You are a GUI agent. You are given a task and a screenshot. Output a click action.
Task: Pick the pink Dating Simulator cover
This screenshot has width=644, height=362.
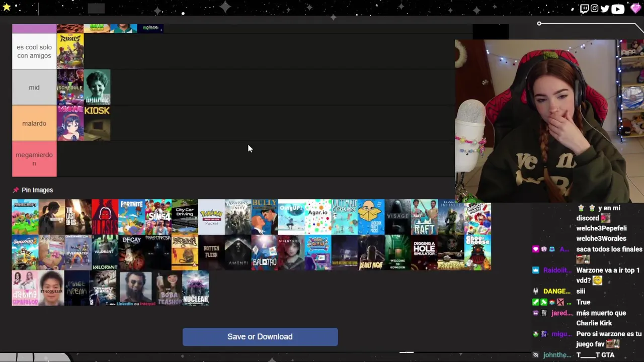(25, 288)
